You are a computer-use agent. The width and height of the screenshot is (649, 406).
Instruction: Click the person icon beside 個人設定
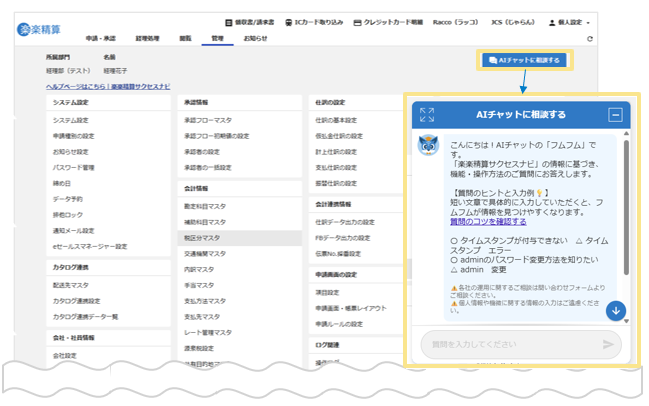pos(552,22)
